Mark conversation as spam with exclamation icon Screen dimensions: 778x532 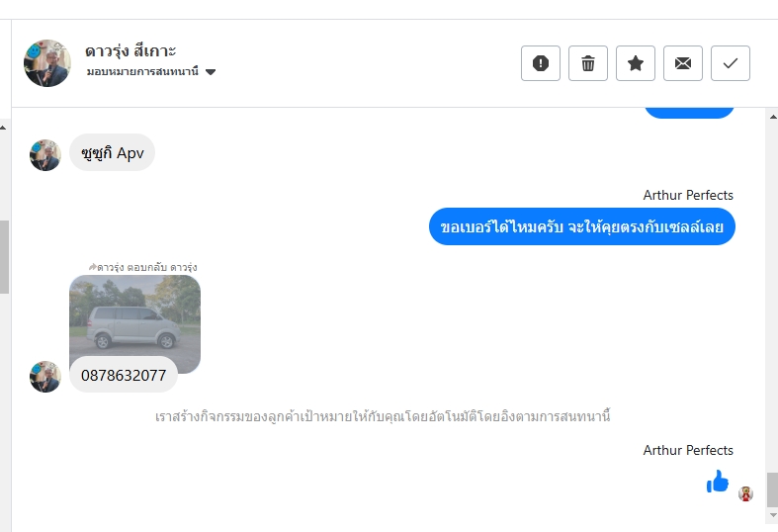tap(541, 63)
